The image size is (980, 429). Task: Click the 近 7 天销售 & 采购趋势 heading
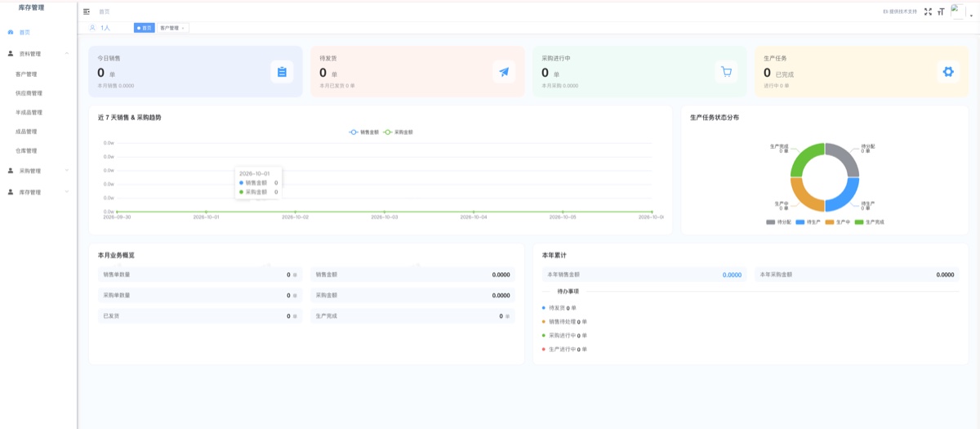(x=129, y=118)
